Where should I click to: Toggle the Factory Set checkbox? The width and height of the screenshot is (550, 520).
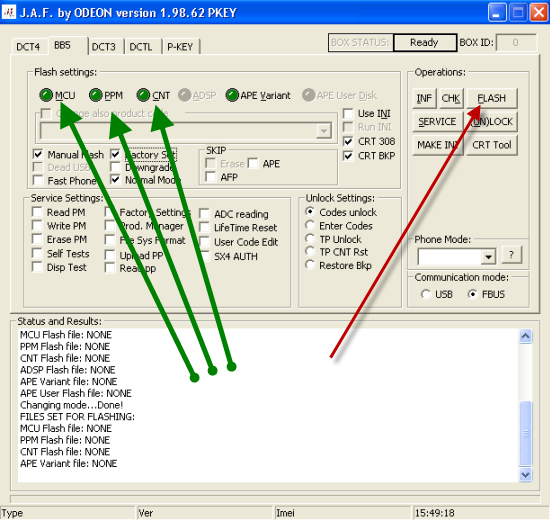115,154
